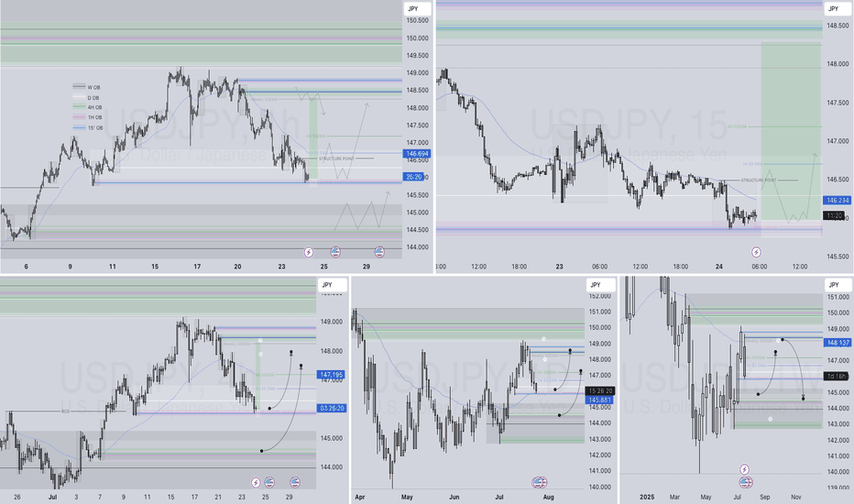Click the 146.694 price label on 1h chart

(417, 154)
